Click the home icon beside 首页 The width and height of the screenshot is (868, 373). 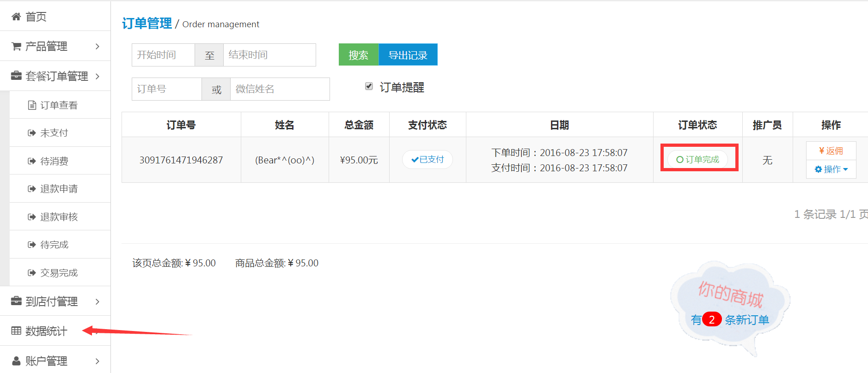pos(16,17)
